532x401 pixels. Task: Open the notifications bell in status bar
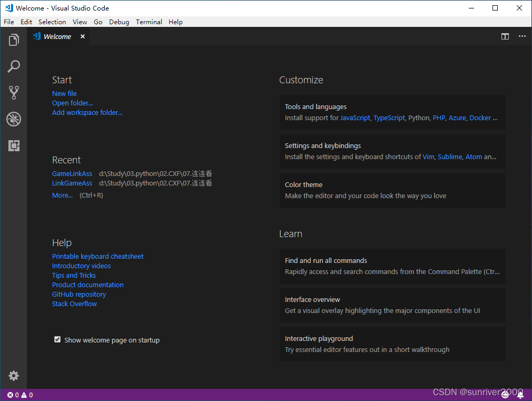tap(520, 395)
